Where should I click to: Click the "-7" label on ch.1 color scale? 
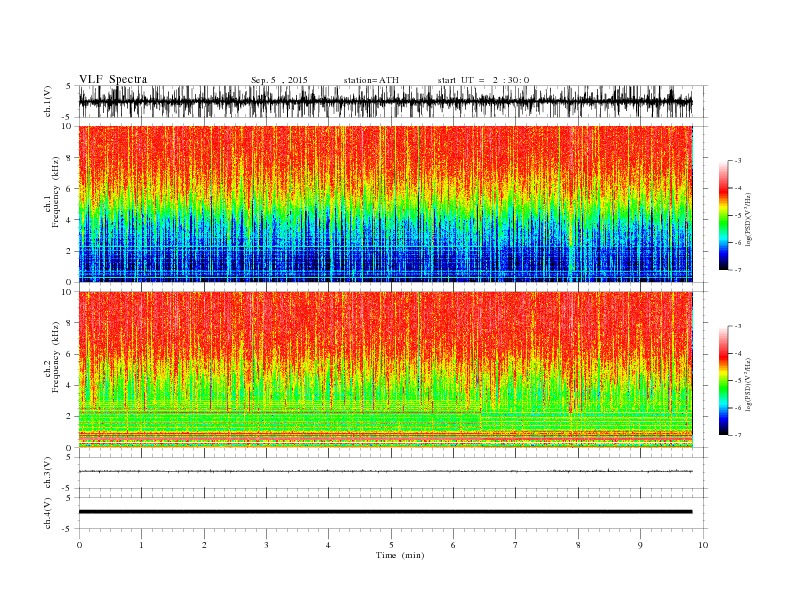tap(737, 270)
